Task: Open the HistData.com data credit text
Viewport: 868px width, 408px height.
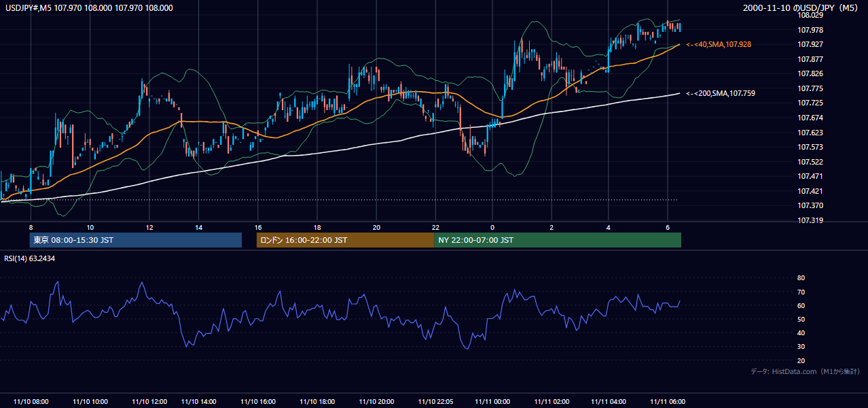Action: coord(805,371)
